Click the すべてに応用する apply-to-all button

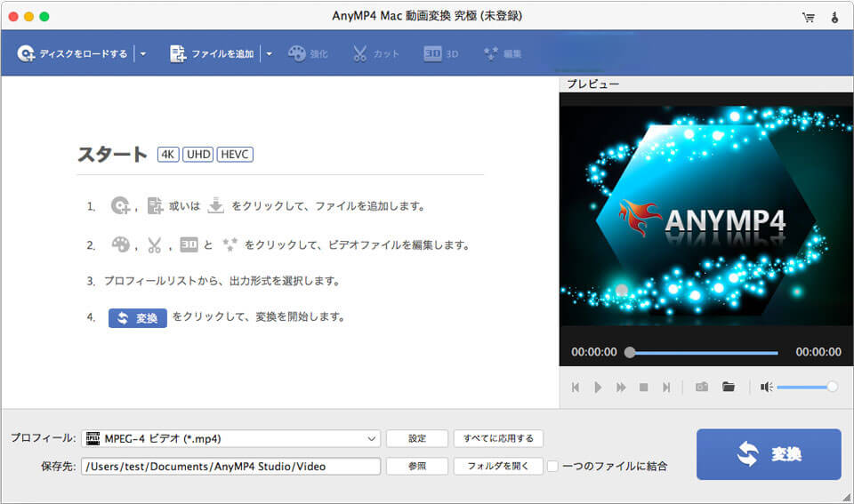pos(498,439)
